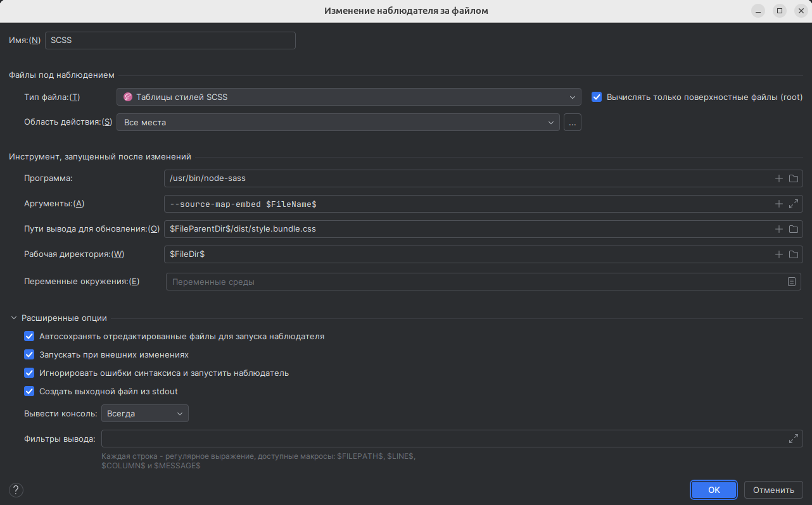Image resolution: width=812 pixels, height=505 pixels.
Task: Click into the name field containing SCSS
Action: click(x=170, y=41)
